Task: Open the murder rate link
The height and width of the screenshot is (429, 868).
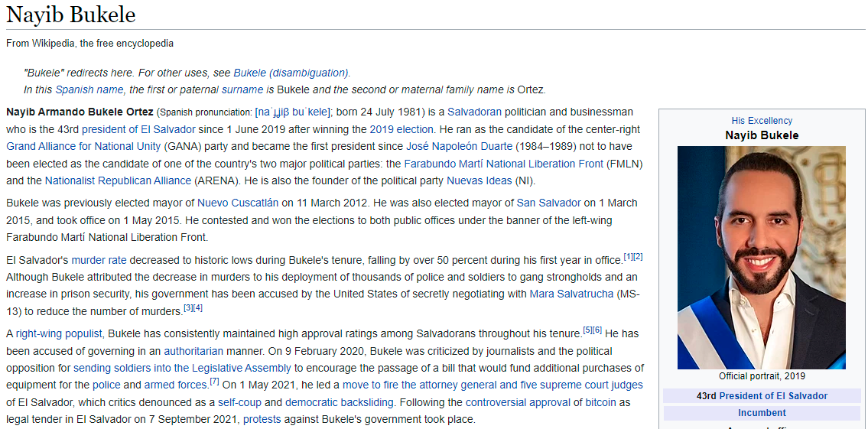Action: pos(99,260)
